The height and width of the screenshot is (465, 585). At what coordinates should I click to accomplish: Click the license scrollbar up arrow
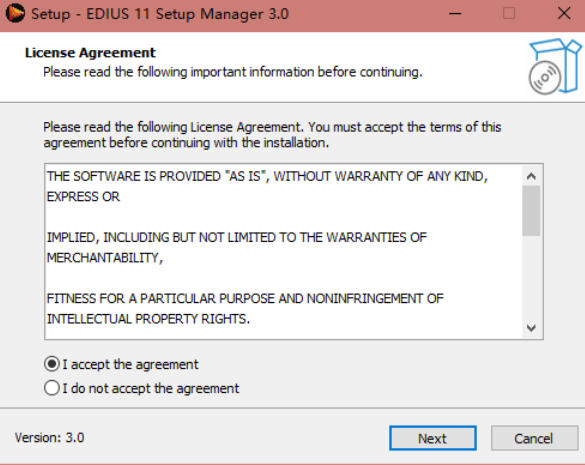pos(531,176)
